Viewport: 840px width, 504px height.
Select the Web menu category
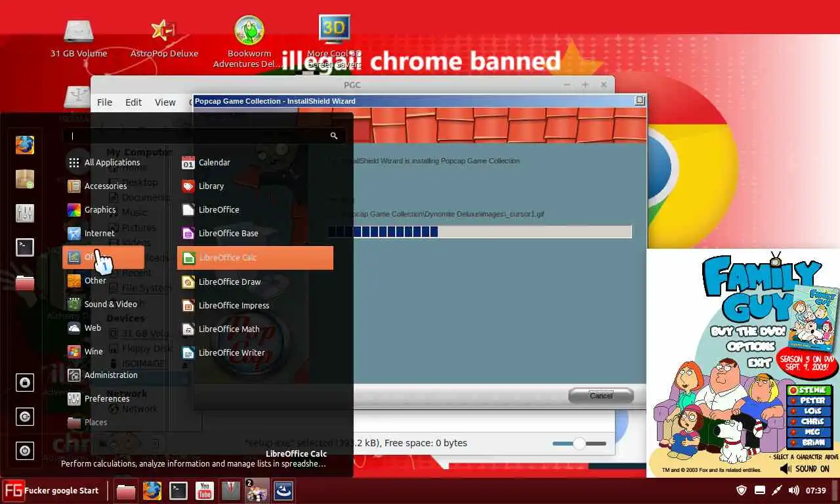tap(104, 327)
